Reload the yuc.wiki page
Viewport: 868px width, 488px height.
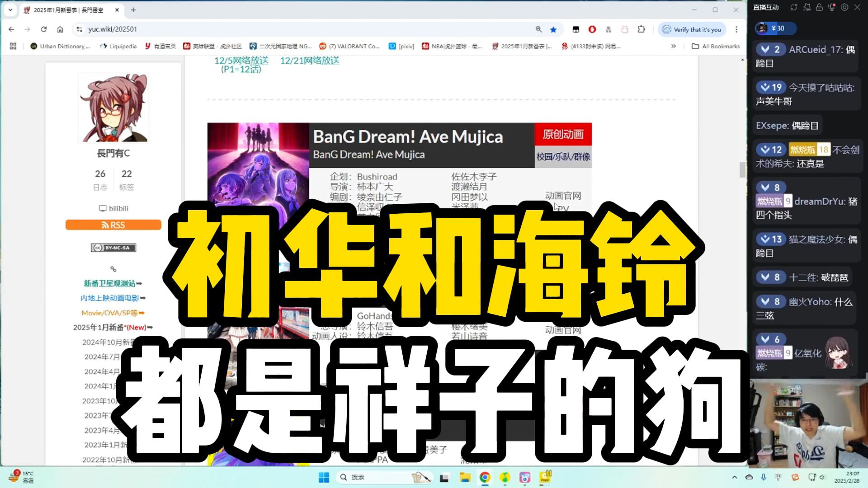pyautogui.click(x=44, y=29)
